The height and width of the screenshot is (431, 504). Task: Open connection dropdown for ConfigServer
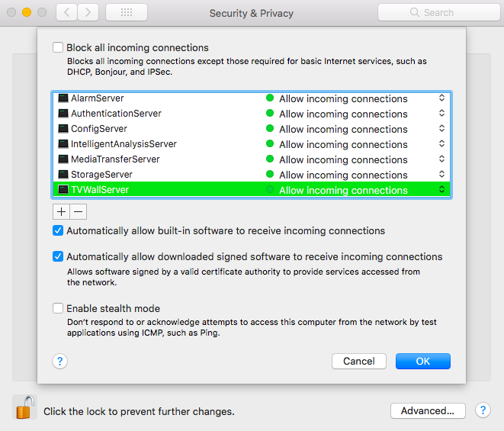(x=441, y=129)
